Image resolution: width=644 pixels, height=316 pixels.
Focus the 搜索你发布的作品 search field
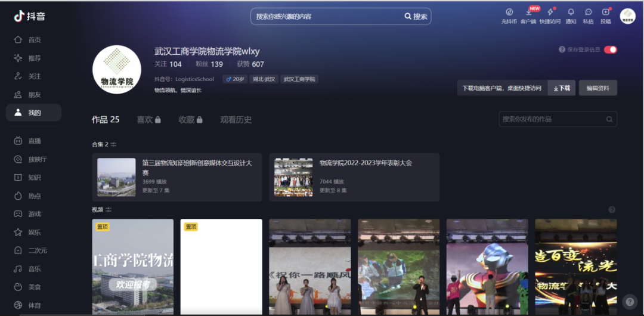coord(553,119)
